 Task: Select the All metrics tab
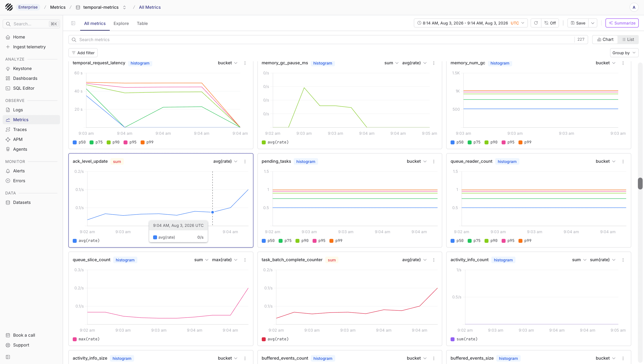click(x=95, y=23)
